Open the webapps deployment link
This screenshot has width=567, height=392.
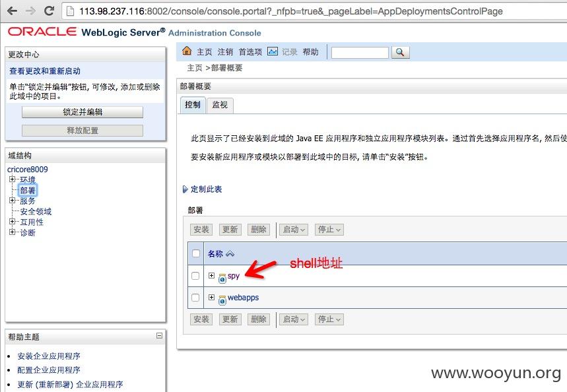pyautogui.click(x=244, y=298)
